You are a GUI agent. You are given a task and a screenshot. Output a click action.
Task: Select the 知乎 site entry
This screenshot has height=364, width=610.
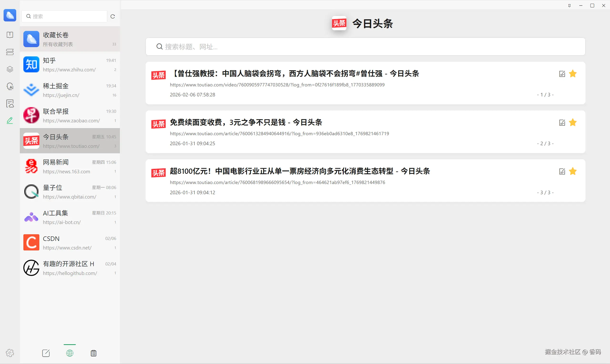pyautogui.click(x=70, y=65)
